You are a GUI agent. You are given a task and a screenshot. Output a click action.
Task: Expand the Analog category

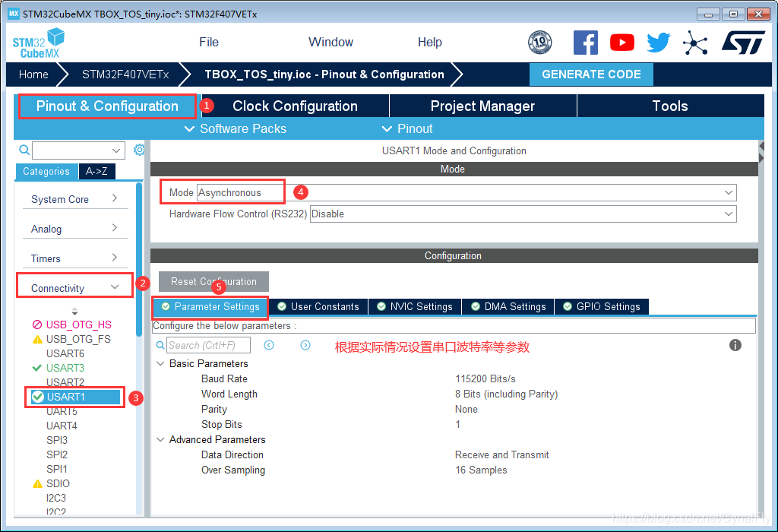(x=75, y=229)
